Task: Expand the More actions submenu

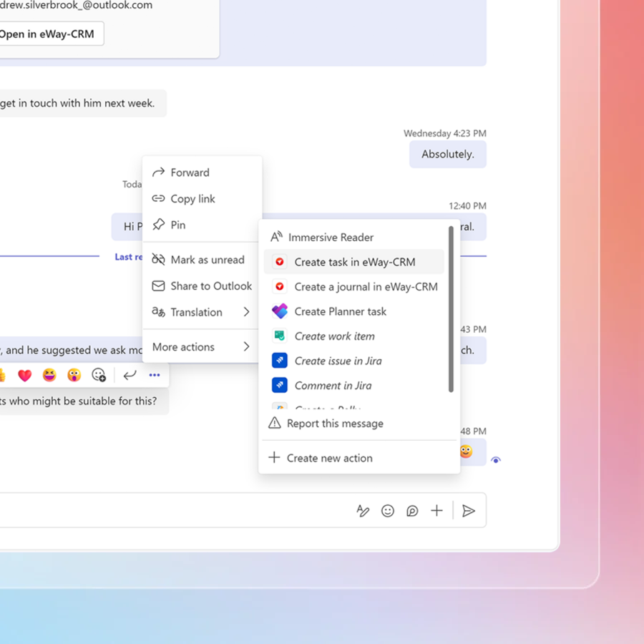Action: coord(202,347)
